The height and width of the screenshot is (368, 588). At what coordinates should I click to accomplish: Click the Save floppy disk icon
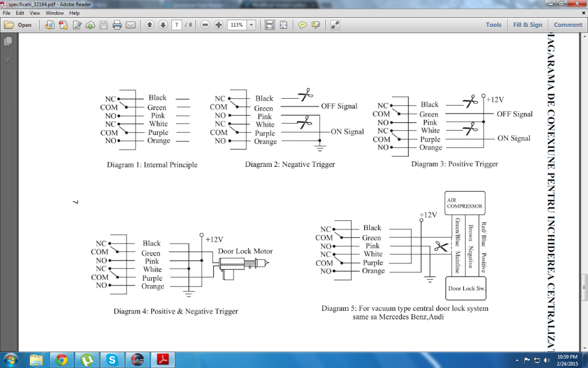click(103, 25)
